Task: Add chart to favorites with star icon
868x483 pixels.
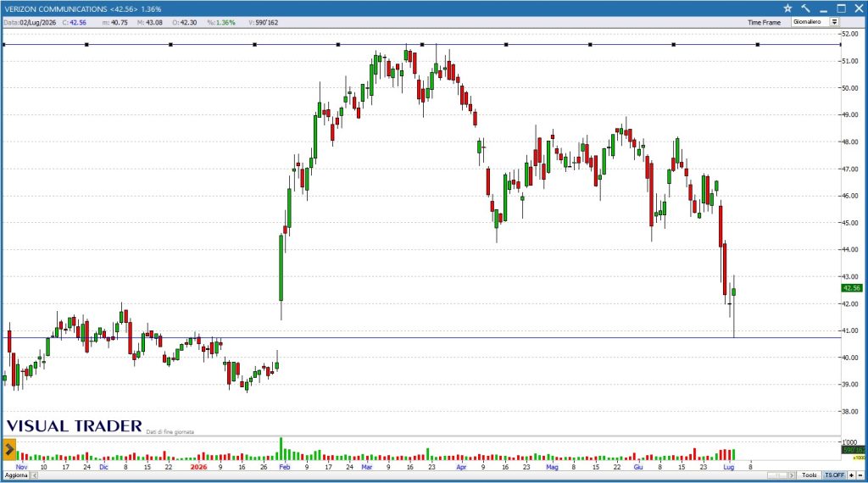Action: pos(787,8)
